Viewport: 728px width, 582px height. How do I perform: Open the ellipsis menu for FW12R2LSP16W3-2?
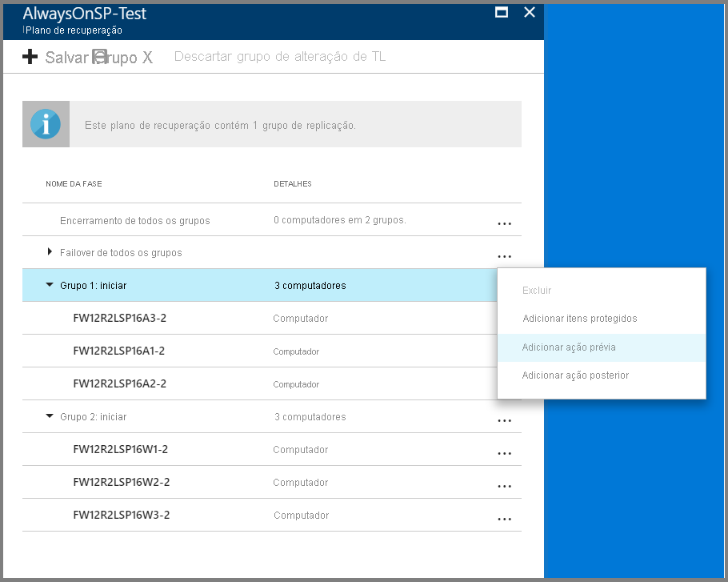coord(504,519)
